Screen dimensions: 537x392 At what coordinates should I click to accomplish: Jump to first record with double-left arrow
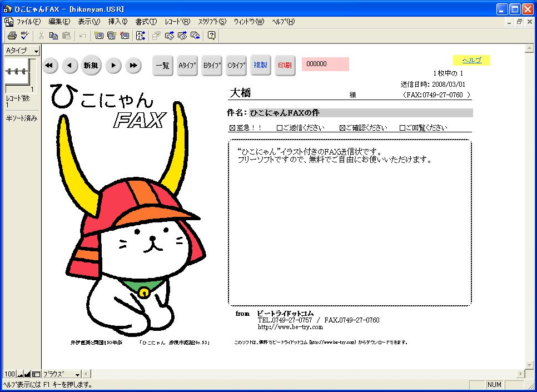pos(50,65)
